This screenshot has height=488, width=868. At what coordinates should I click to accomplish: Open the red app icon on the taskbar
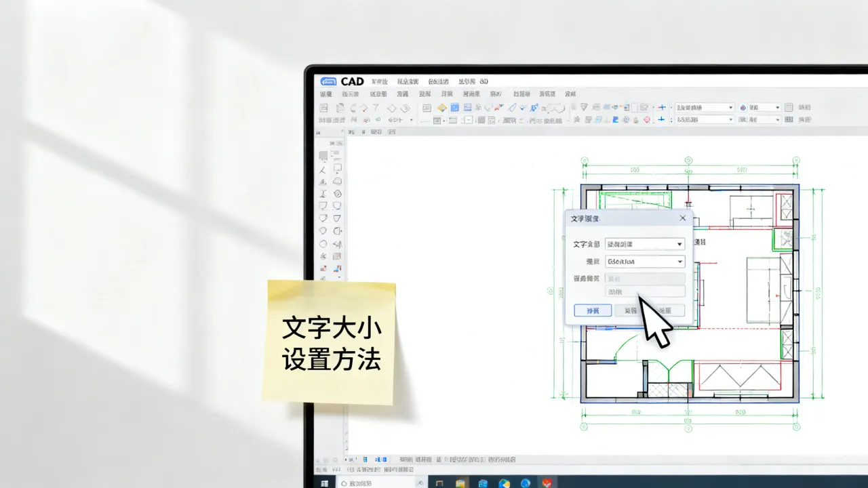click(x=547, y=483)
